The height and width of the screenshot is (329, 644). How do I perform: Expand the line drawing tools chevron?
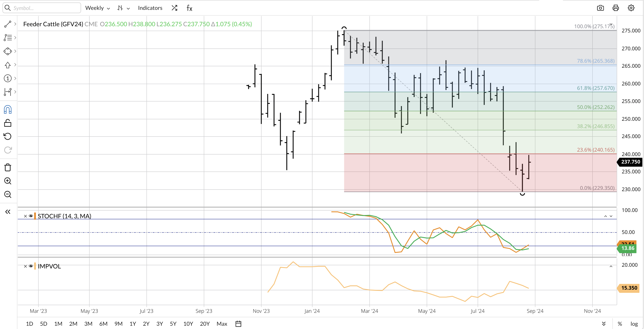coord(15,24)
